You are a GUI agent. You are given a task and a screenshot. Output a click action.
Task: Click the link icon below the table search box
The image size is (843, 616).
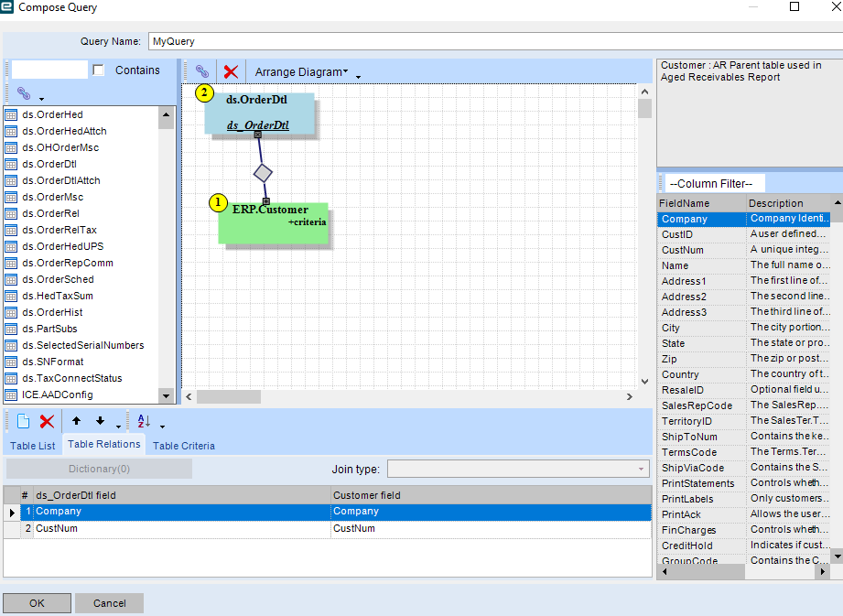(x=24, y=93)
